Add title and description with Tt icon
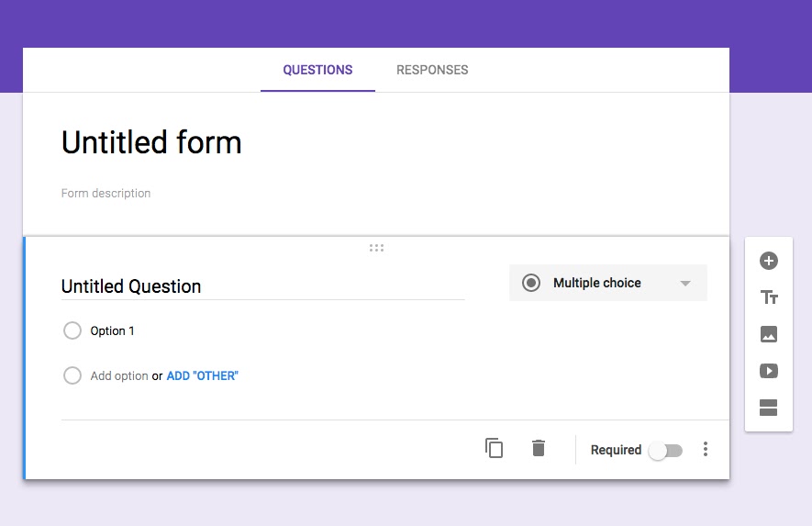The height and width of the screenshot is (526, 812). coord(769,297)
